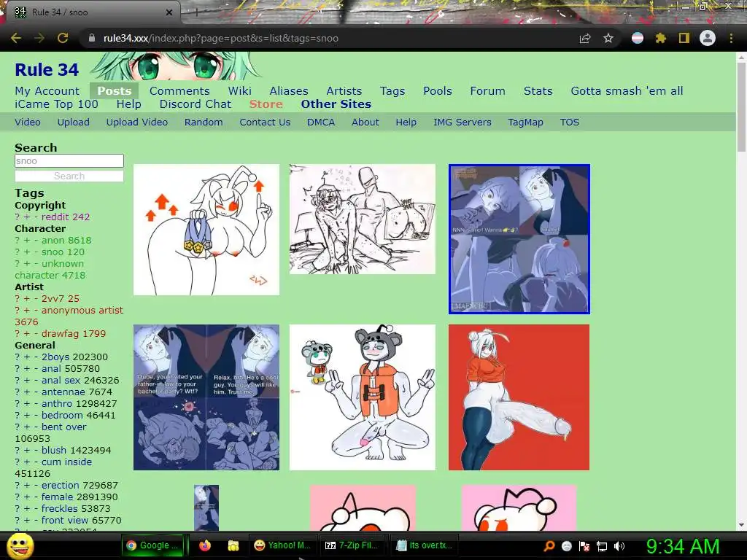This screenshot has width=747, height=560.
Task: Open the Artists page
Action: click(344, 90)
